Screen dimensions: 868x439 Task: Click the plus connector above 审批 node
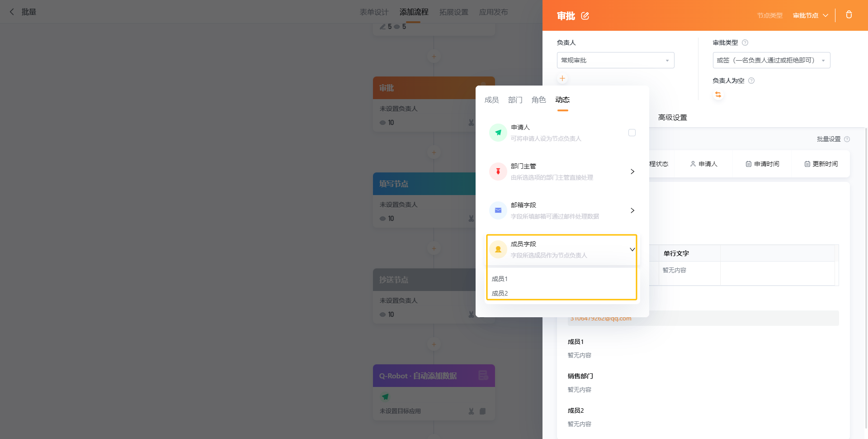point(434,57)
